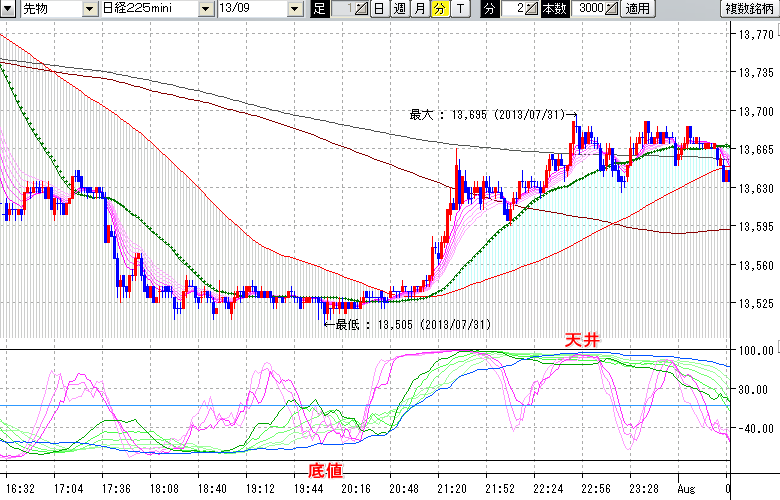This screenshot has width=780, height=500.
Task: Click the minute interval input showing 2
Action: click(513, 9)
